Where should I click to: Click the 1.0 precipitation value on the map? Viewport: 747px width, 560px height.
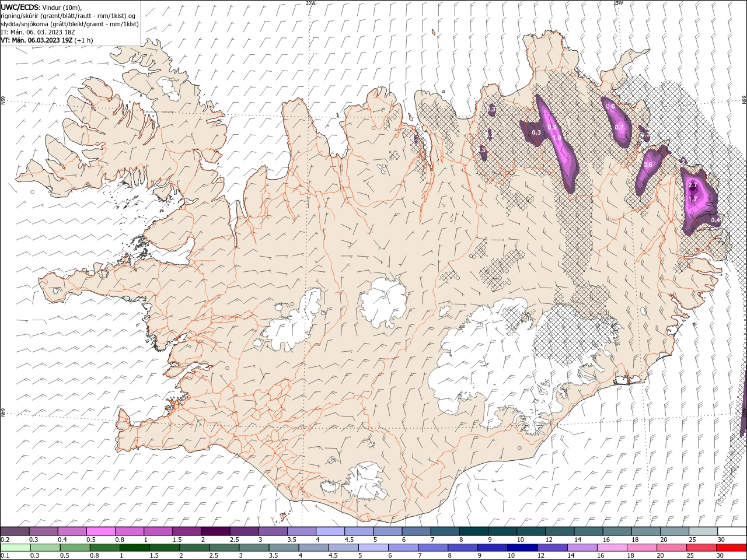[557, 138]
